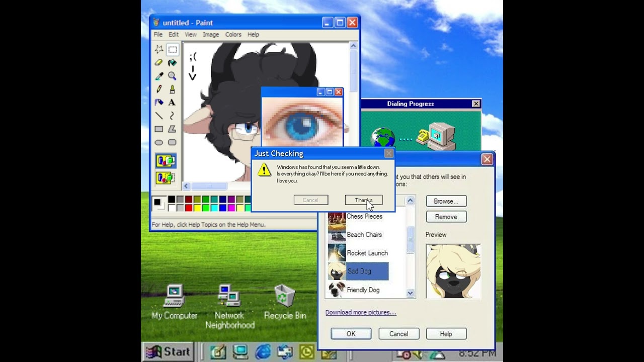Screen dimensions: 644x362
Task: Select the Free-Form Select tool in Paint
Action: pyautogui.click(x=159, y=49)
